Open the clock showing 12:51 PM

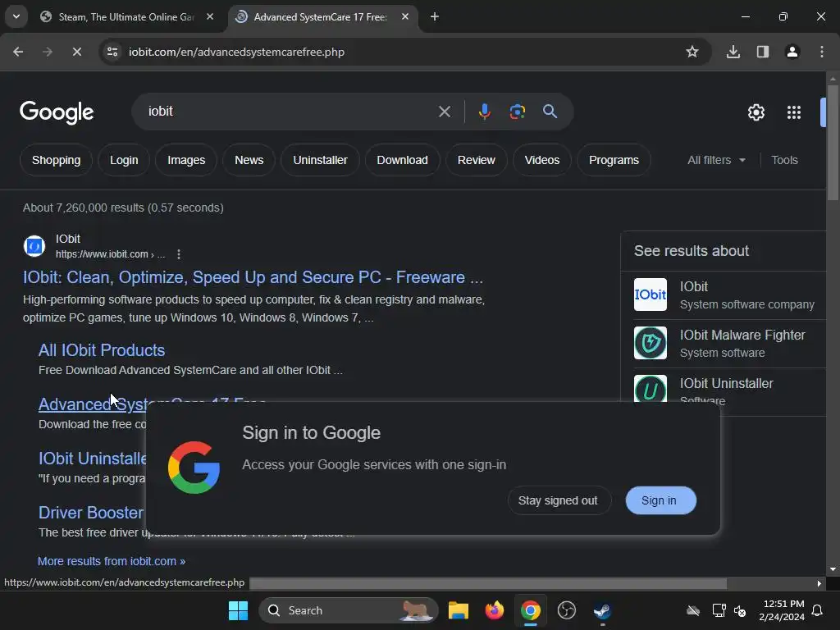[782, 610]
